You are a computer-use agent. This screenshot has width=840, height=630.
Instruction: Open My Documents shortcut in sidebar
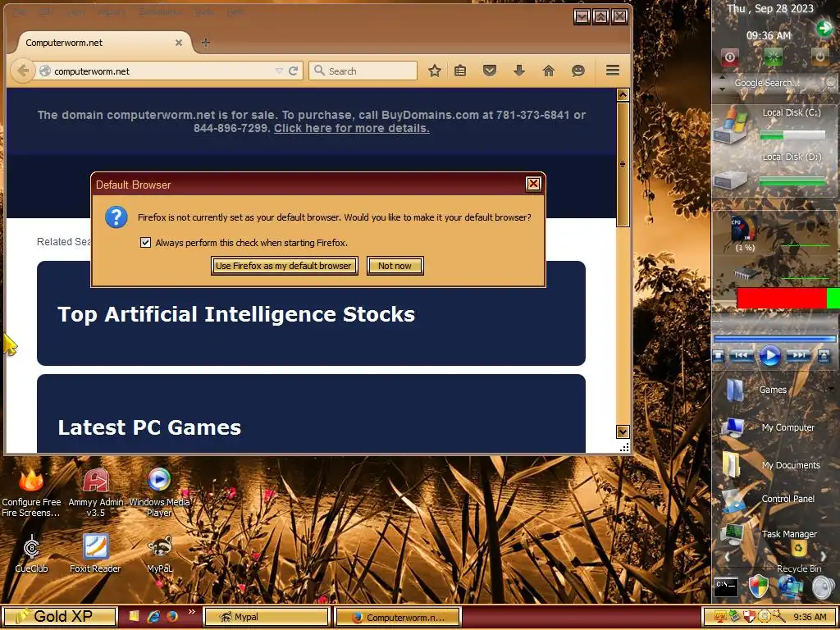pyautogui.click(x=771, y=465)
